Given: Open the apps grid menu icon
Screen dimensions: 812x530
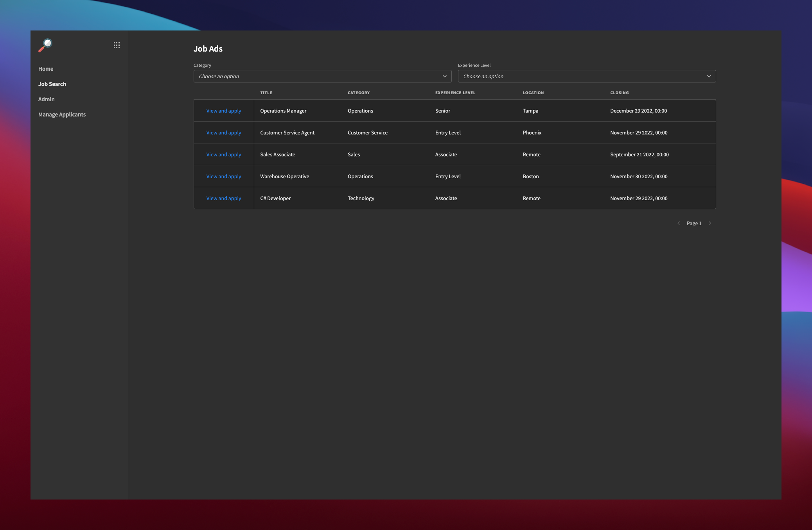Looking at the screenshot, I should (117, 45).
